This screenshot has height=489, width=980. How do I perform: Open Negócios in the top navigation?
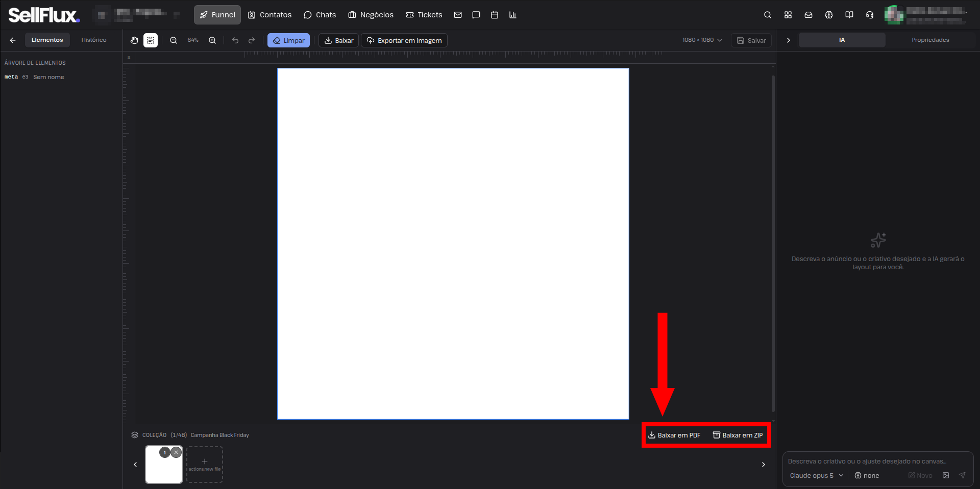coord(371,15)
